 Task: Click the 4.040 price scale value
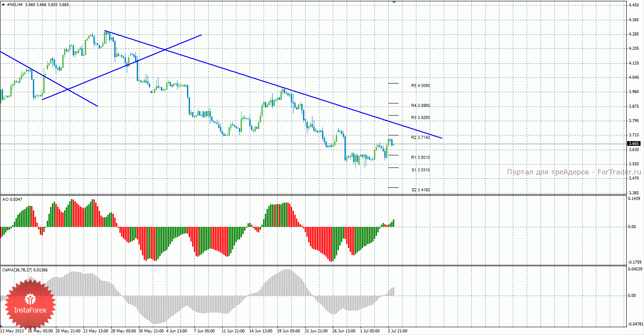[x=633, y=77]
